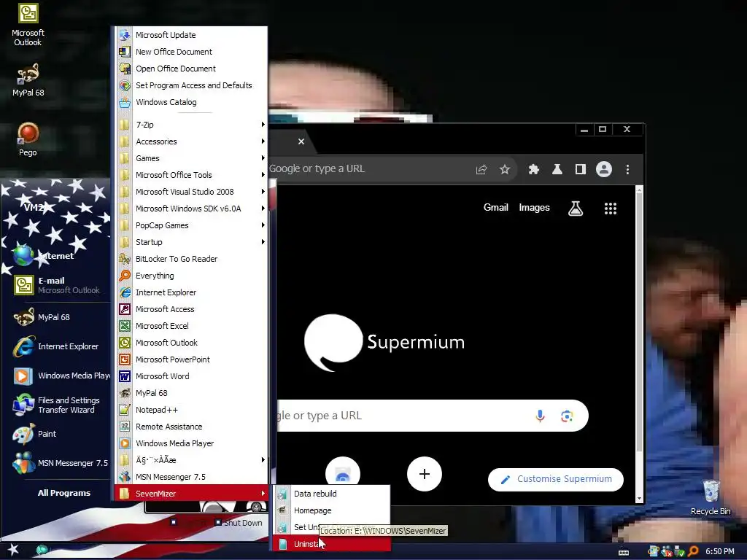Expand Microsoft Windows SDK v6.0A folder
The height and width of the screenshot is (560, 747).
[191, 208]
